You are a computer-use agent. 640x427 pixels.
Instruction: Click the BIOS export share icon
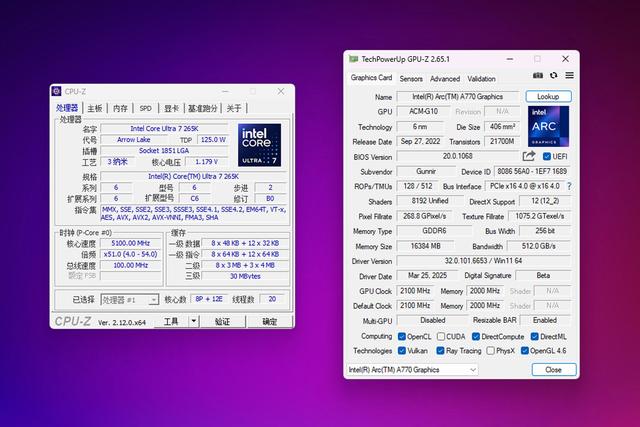[529, 156]
